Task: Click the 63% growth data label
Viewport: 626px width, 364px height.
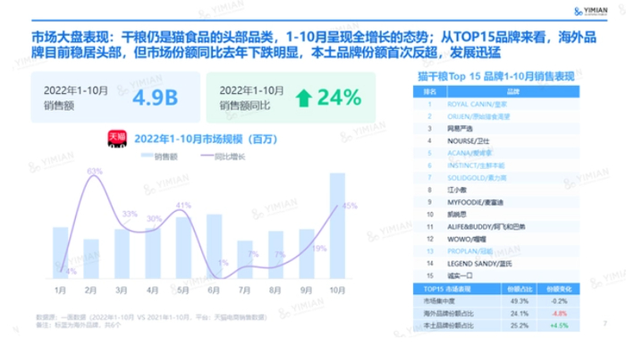Action: [95, 171]
